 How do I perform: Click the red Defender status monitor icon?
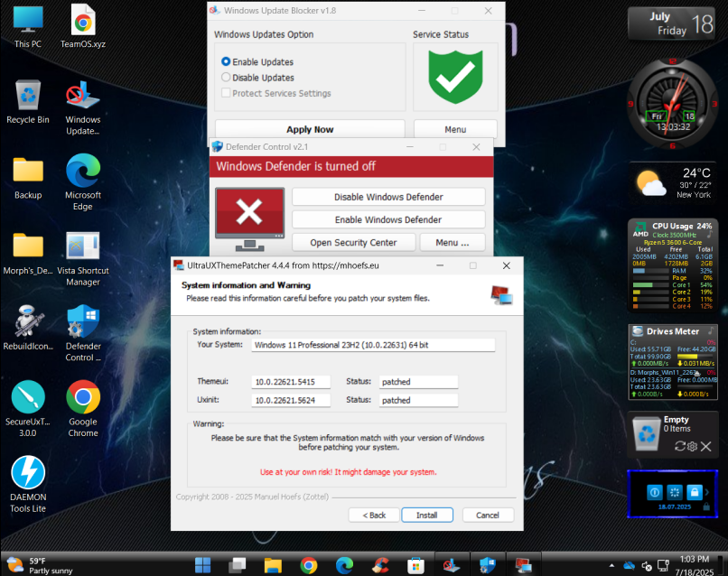[x=250, y=219]
